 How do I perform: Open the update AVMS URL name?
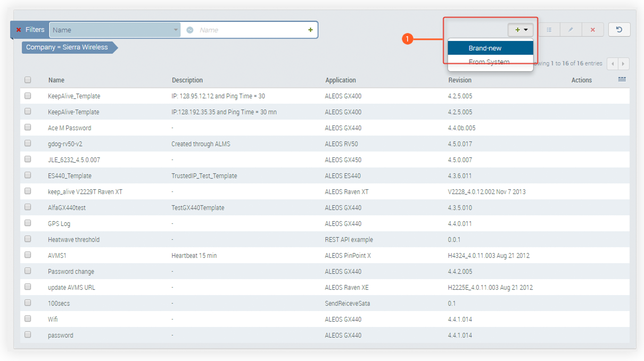71,288
